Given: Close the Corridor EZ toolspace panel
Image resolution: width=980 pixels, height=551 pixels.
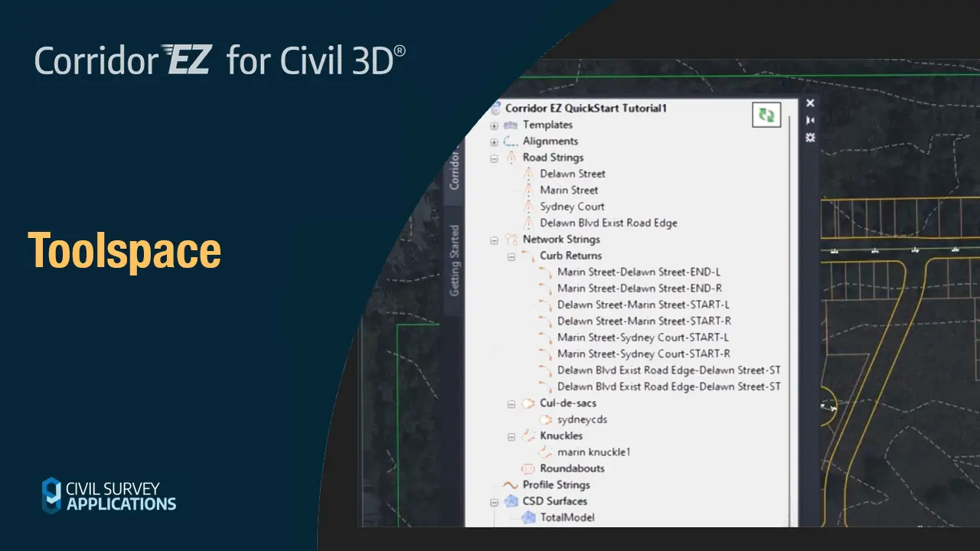Looking at the screenshot, I should click(810, 103).
